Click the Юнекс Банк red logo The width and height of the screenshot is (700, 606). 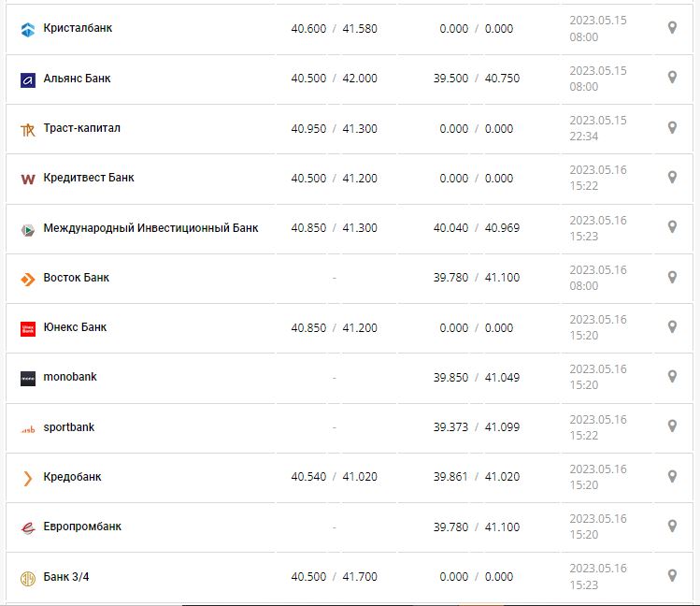pos(27,328)
